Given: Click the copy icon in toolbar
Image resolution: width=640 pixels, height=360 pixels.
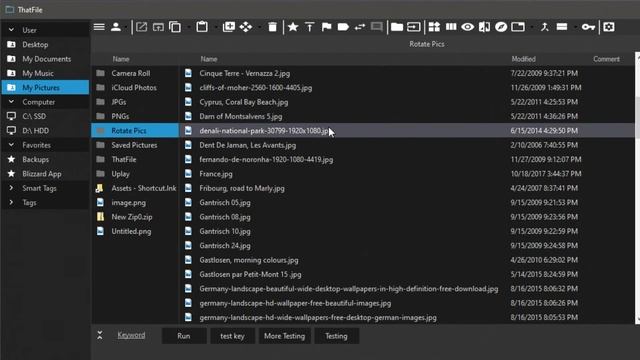Looking at the screenshot, I should click(x=175, y=27).
